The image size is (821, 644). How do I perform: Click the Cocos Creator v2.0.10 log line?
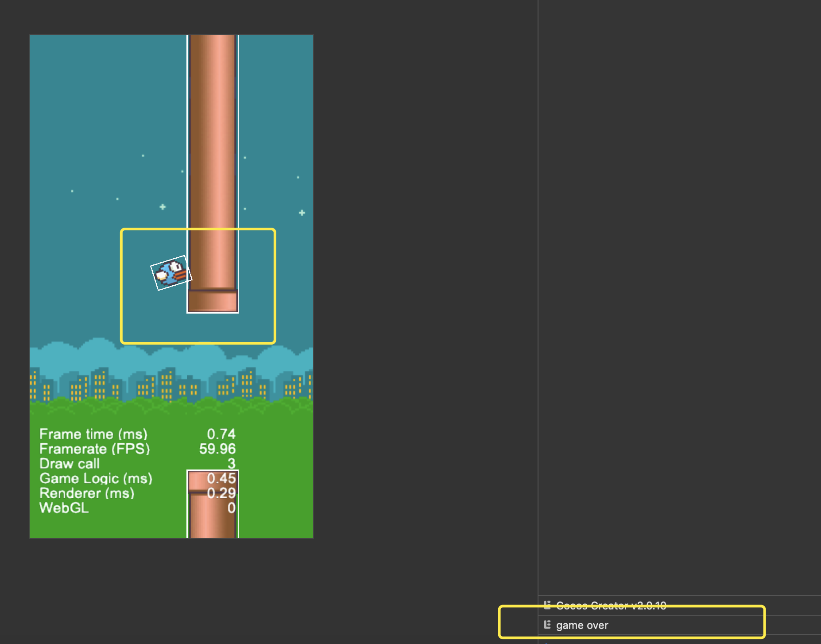pyautogui.click(x=679, y=605)
